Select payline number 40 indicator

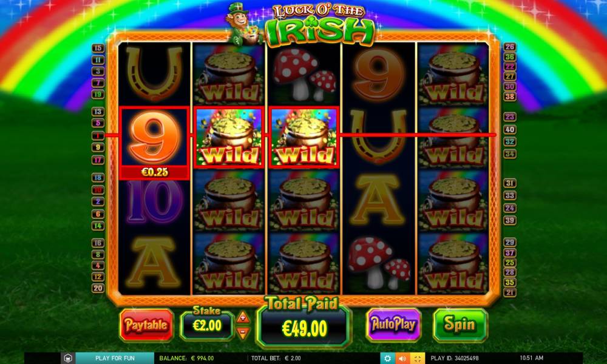coord(509,130)
